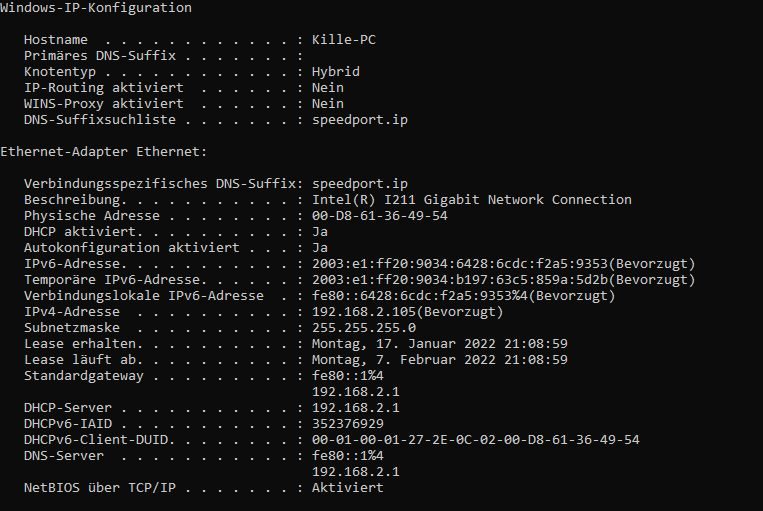Click the hostname value Kille-PC
The width and height of the screenshot is (763, 511).
click(344, 39)
